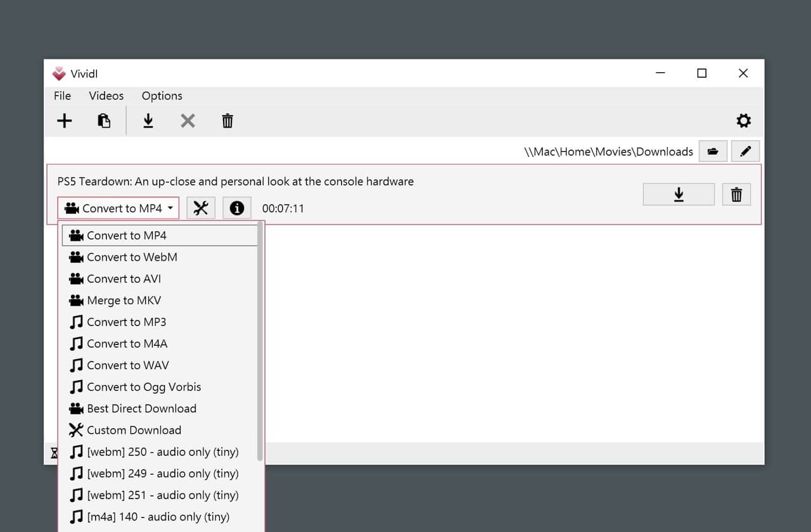Click the 00:07:11 duration label
This screenshot has width=811, height=532.
[283, 208]
